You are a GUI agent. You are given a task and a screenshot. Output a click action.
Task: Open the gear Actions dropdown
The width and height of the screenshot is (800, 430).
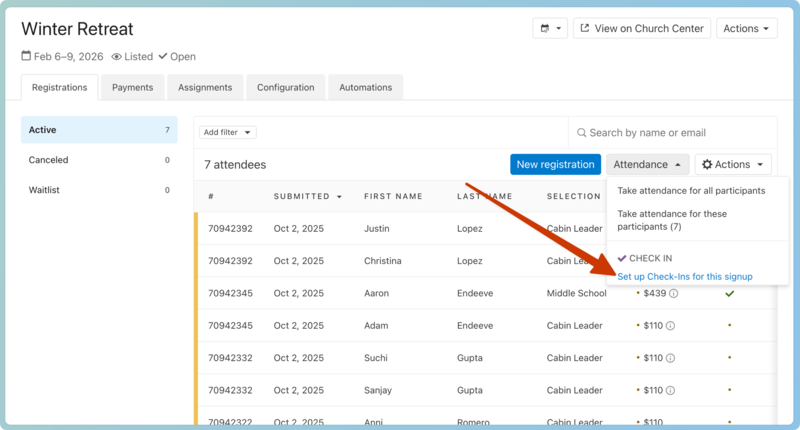point(733,165)
